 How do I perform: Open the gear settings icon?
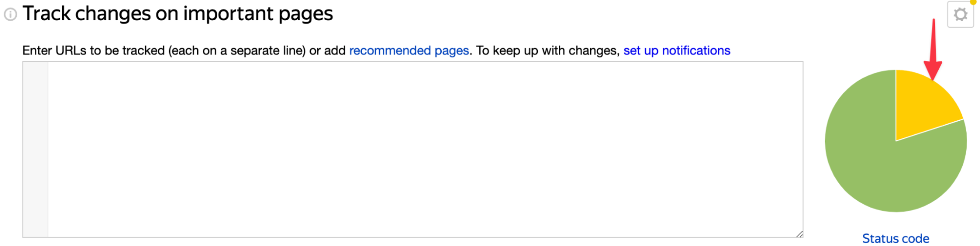pos(960,14)
